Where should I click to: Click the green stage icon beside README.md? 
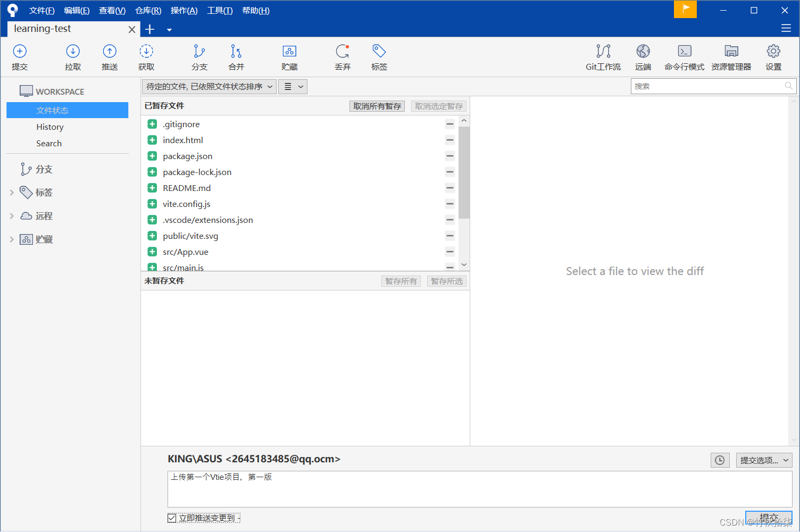pyautogui.click(x=152, y=188)
